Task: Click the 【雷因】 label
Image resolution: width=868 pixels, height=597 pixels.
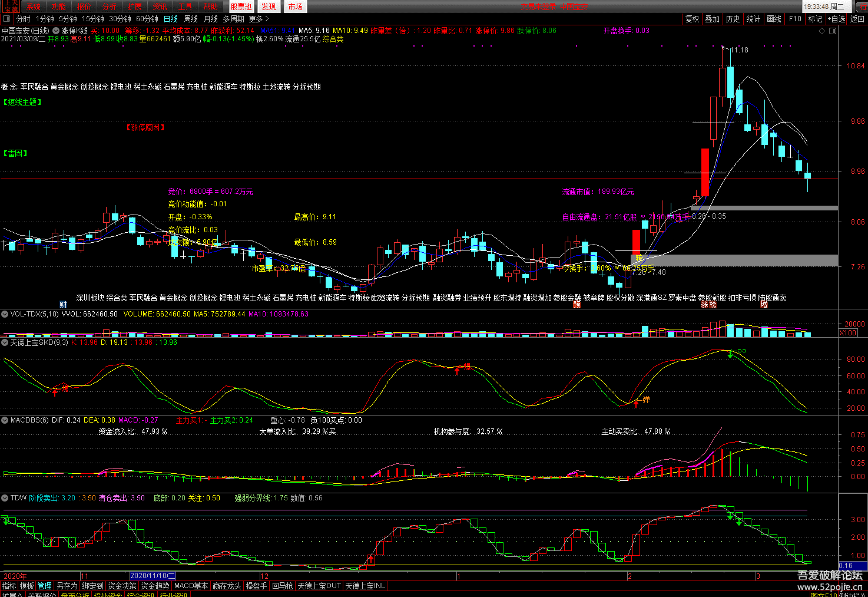Action: click(15, 153)
